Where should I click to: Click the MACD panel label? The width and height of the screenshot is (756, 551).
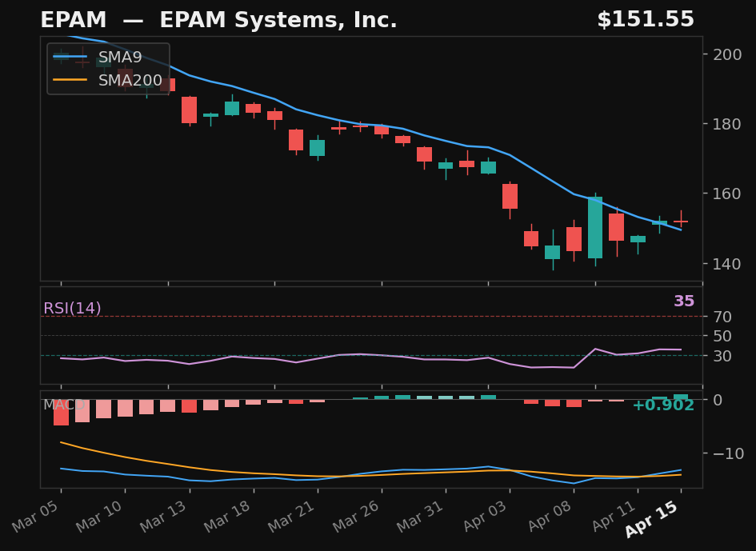(64, 405)
